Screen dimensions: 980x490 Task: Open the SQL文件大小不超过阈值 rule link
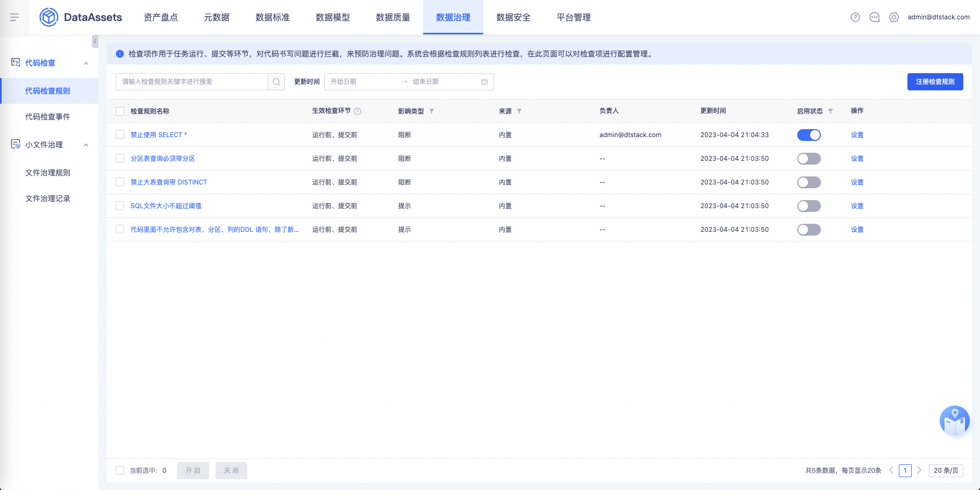tap(166, 206)
